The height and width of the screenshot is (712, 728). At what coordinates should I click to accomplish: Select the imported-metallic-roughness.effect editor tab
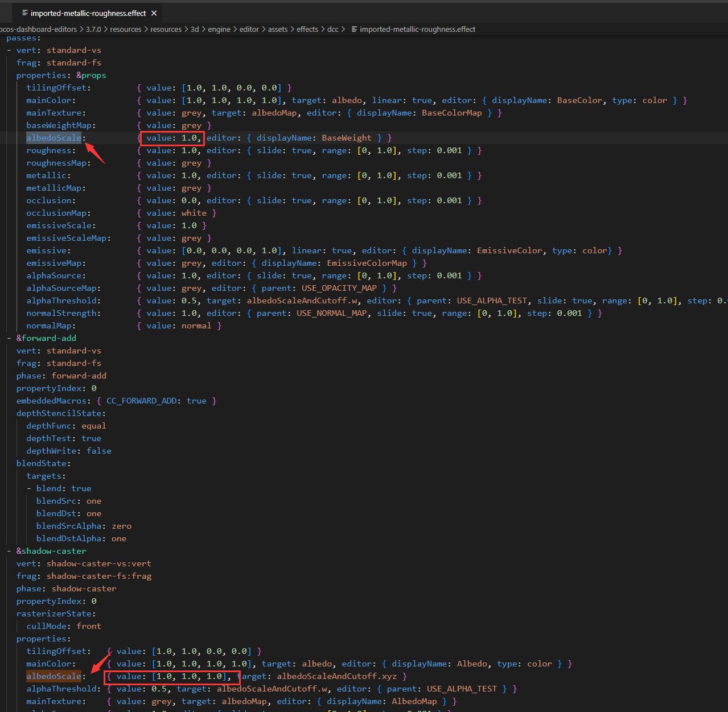tap(89, 13)
